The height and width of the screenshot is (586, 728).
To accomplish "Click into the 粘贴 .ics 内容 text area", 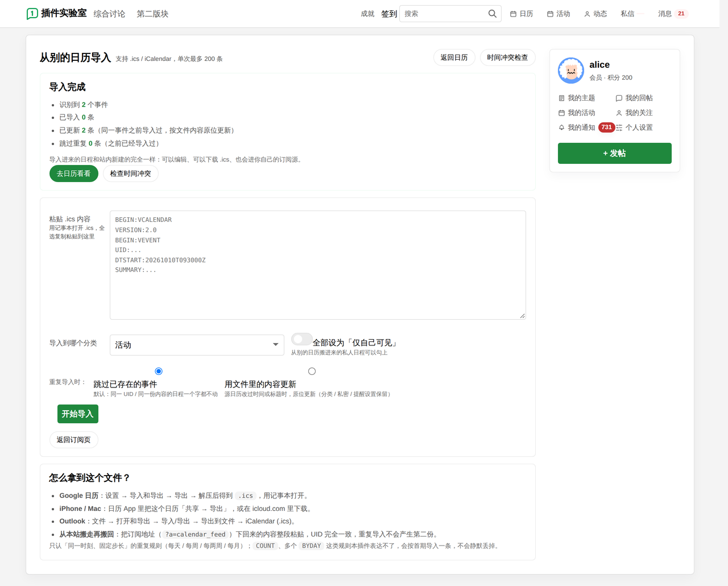I will (x=318, y=265).
